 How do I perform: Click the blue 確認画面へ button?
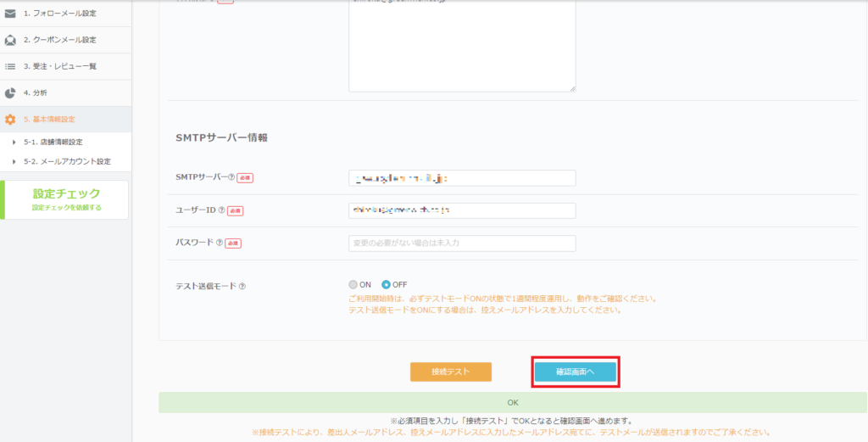point(575,372)
